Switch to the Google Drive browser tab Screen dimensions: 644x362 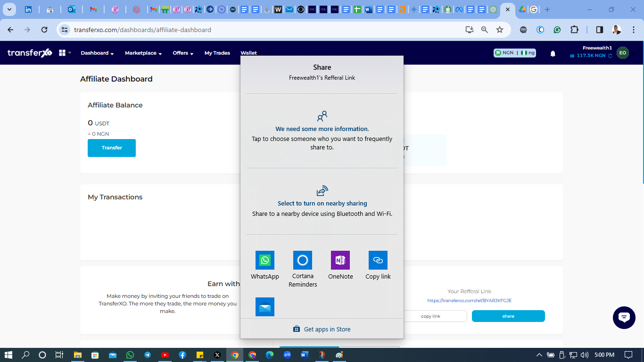[x=522, y=9]
